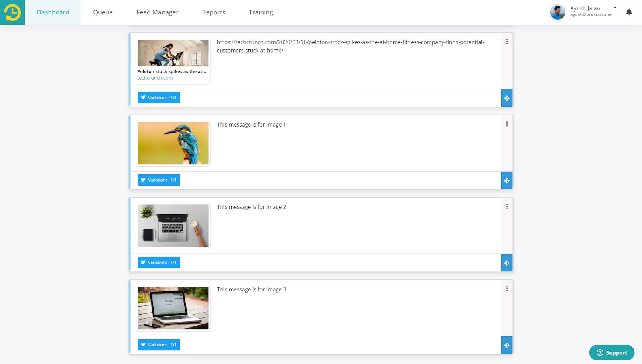Click the move handle on image 3 post
The image size is (642, 364).
point(507,345)
